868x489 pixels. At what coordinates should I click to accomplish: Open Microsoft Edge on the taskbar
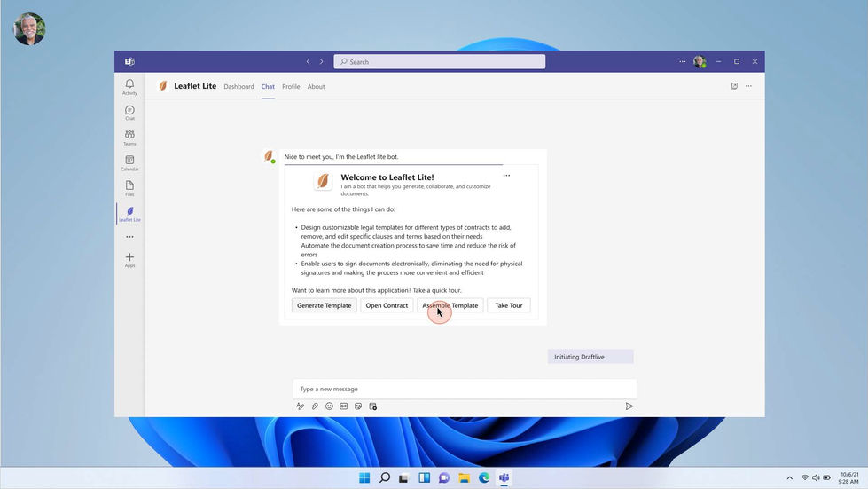(x=484, y=477)
